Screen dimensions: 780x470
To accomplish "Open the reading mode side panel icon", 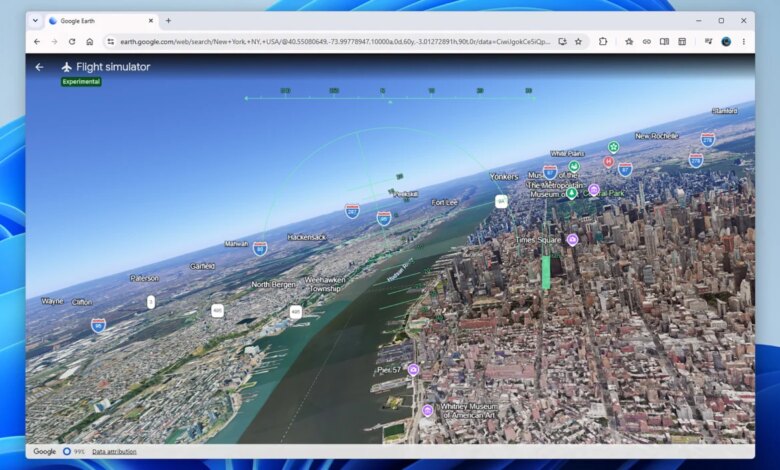I will pyautogui.click(x=664, y=42).
